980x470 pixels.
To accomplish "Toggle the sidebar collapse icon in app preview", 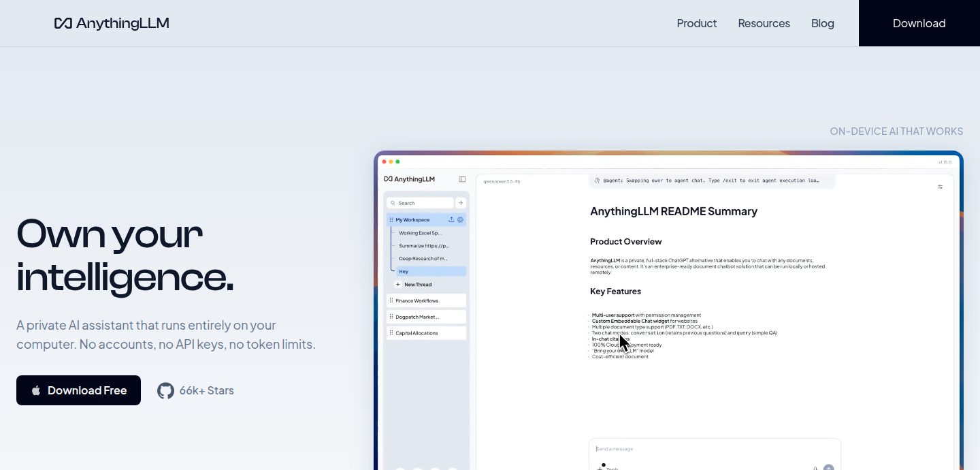I will (462, 179).
